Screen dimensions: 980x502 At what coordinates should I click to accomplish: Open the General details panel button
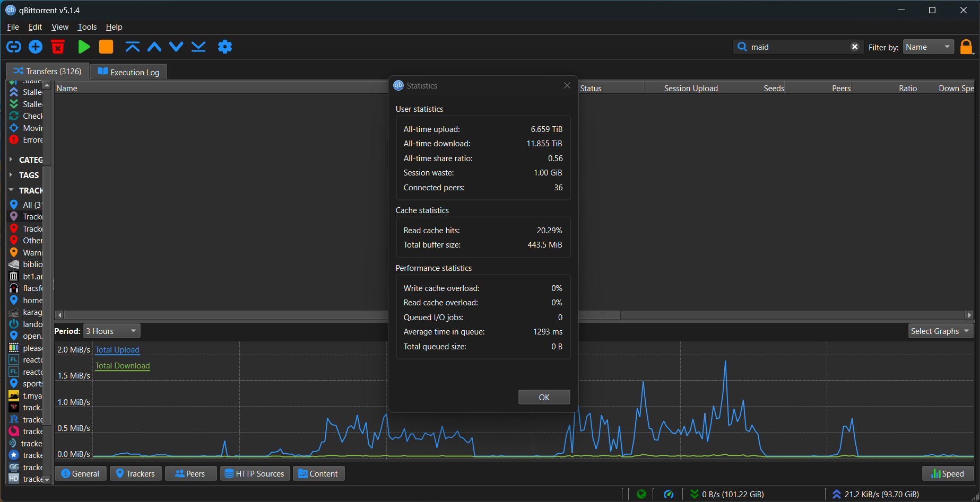[x=81, y=474]
